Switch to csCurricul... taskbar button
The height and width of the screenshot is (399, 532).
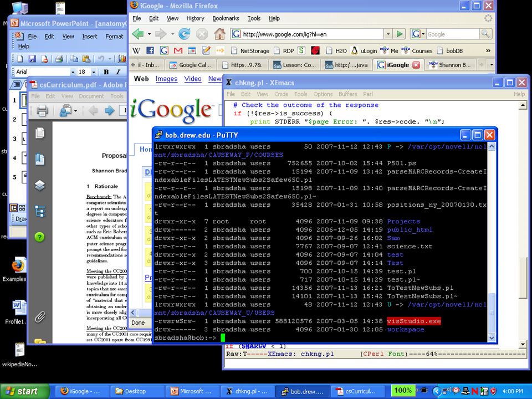coord(359,391)
